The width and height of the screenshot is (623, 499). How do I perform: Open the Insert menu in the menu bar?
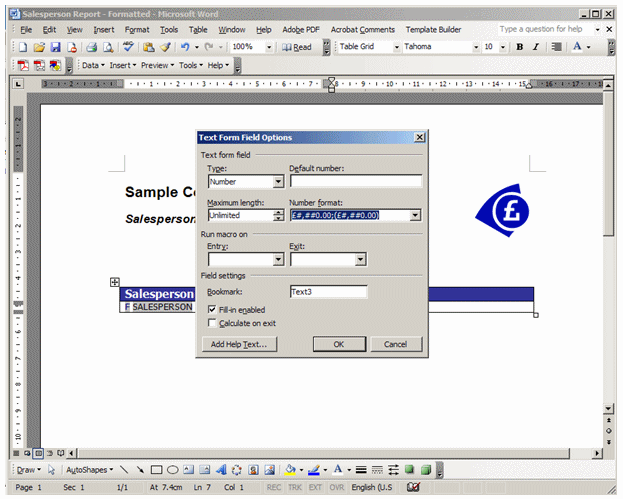104,30
